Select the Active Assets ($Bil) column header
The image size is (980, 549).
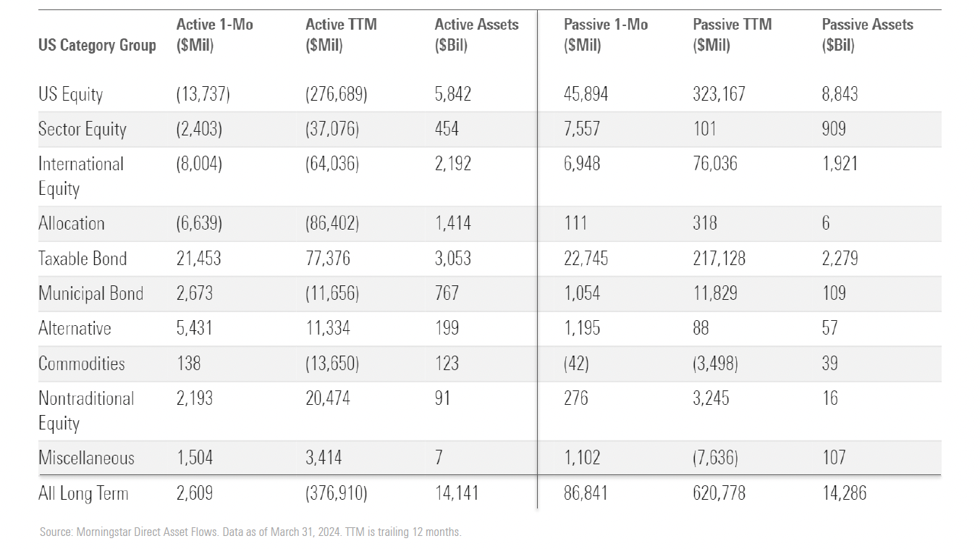[476, 35]
